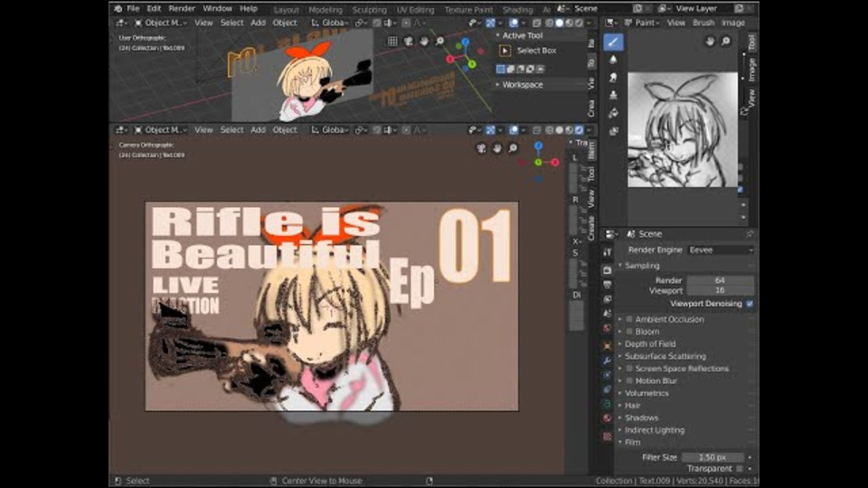
Task: Click the Viewport samples field showing 16
Action: (720, 290)
